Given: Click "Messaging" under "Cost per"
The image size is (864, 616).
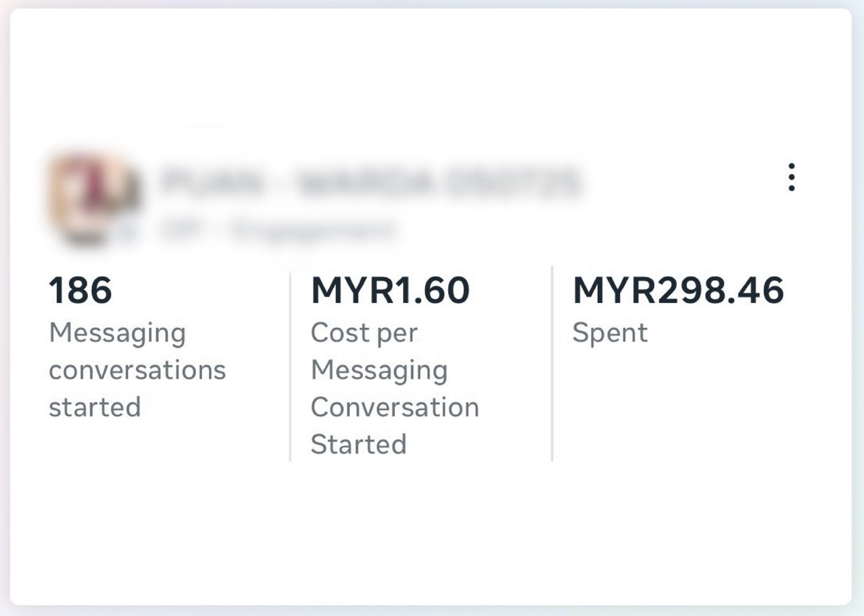Looking at the screenshot, I should (x=379, y=370).
